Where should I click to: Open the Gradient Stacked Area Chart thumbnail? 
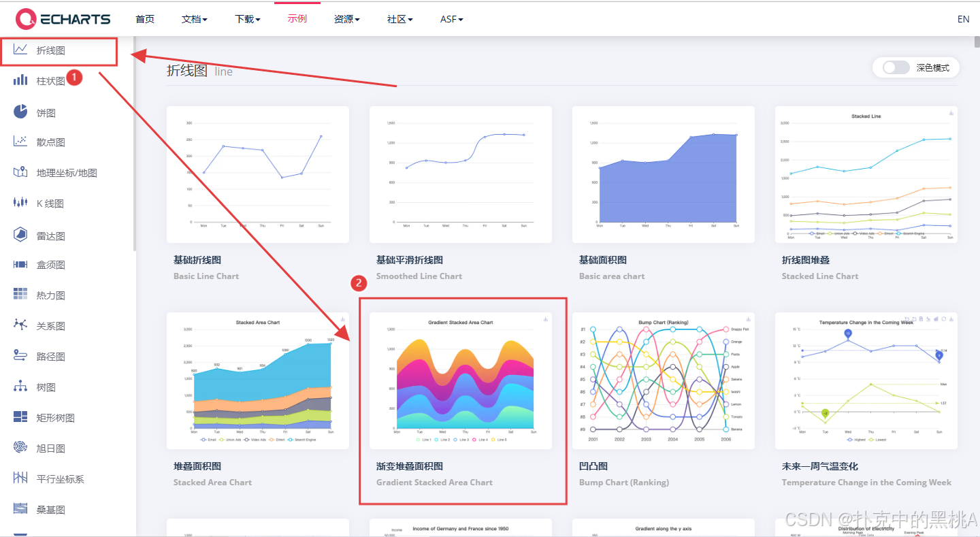(x=461, y=380)
